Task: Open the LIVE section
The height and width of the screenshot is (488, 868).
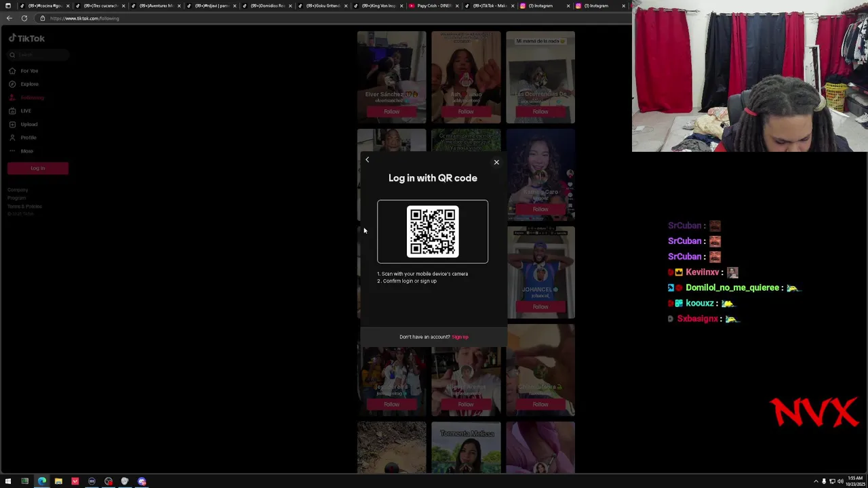Action: pos(26,110)
